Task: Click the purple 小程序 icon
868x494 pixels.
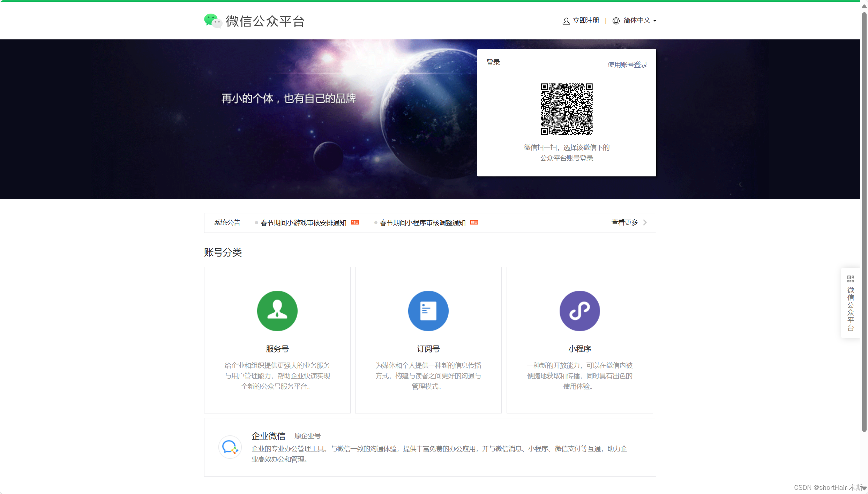Action: (x=579, y=311)
